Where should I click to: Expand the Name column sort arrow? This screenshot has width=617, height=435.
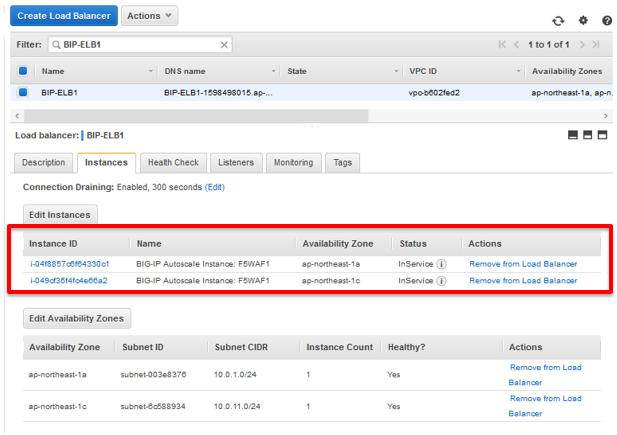(151, 71)
